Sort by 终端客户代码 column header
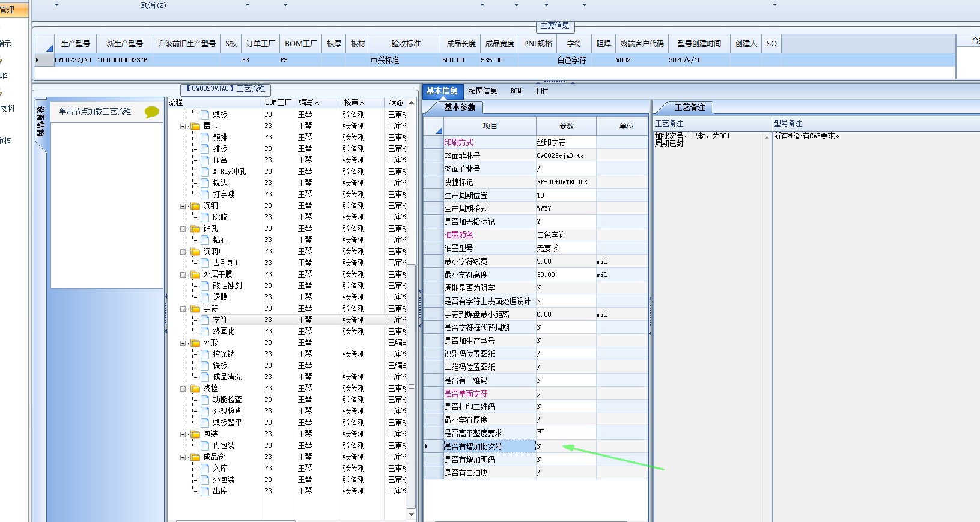The height and width of the screenshot is (522, 980). pos(642,44)
